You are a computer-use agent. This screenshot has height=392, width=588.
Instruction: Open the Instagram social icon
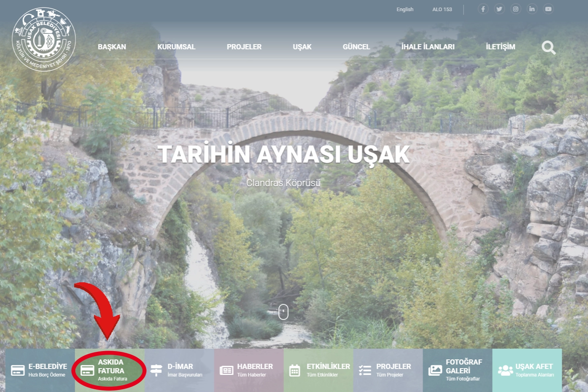point(516,9)
